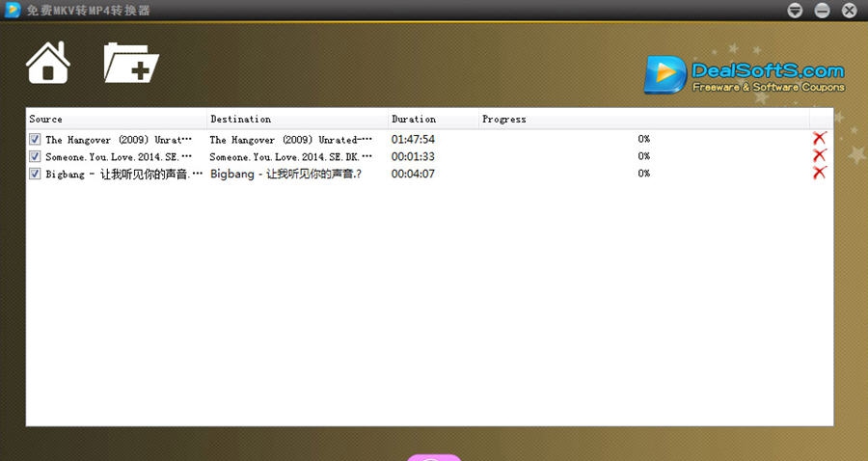868x461 pixels.
Task: Open the DealSoftS.com logo link
Action: coord(745,74)
